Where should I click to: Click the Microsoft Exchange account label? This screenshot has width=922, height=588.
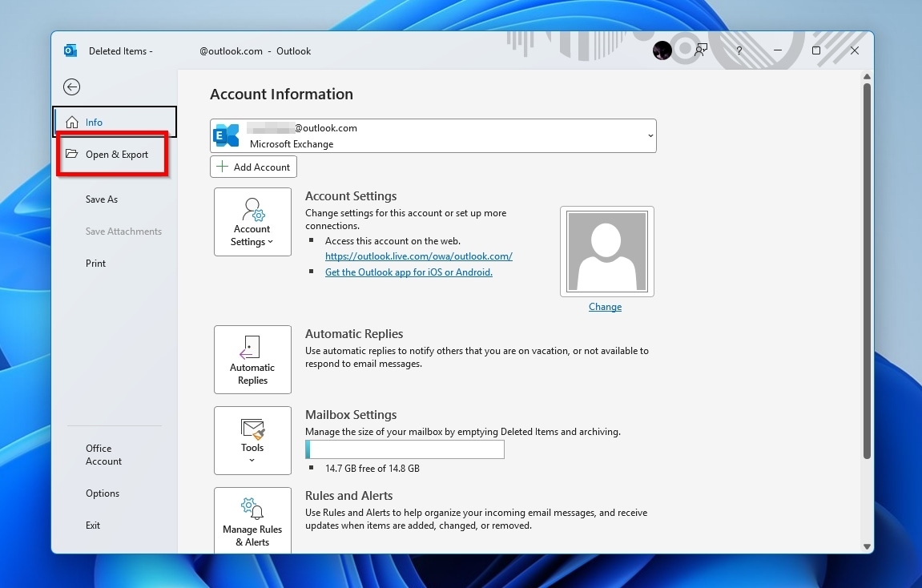(x=292, y=144)
